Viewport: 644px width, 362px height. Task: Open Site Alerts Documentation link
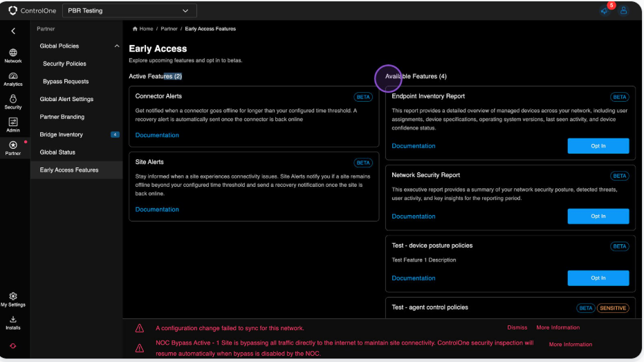point(157,210)
